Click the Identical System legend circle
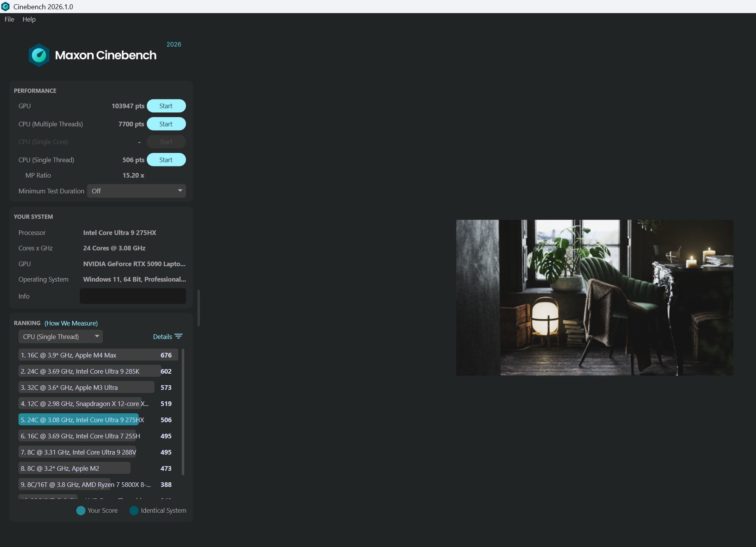Screen dimensions: 756x547 pyautogui.click(x=134, y=510)
